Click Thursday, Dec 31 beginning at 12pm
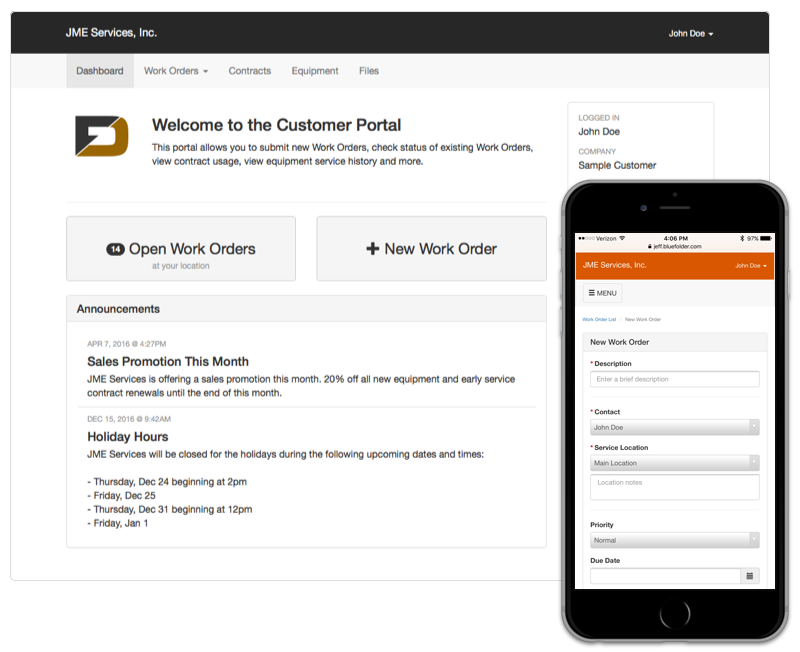This screenshot has width=800, height=652. coord(170,509)
